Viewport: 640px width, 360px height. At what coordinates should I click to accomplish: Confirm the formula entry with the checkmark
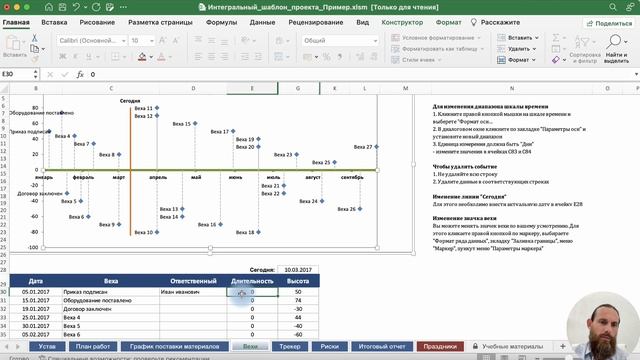click(x=64, y=74)
